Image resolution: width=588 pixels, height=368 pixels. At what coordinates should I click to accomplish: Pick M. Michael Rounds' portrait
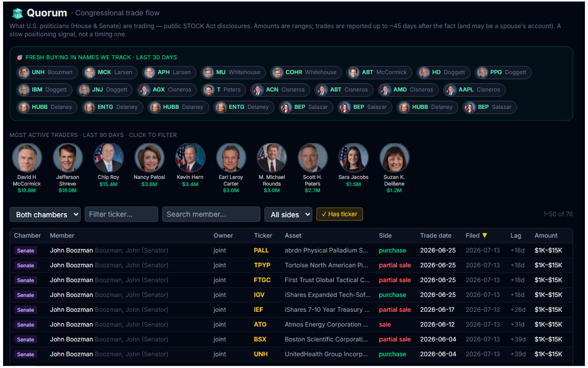pyautogui.click(x=272, y=158)
